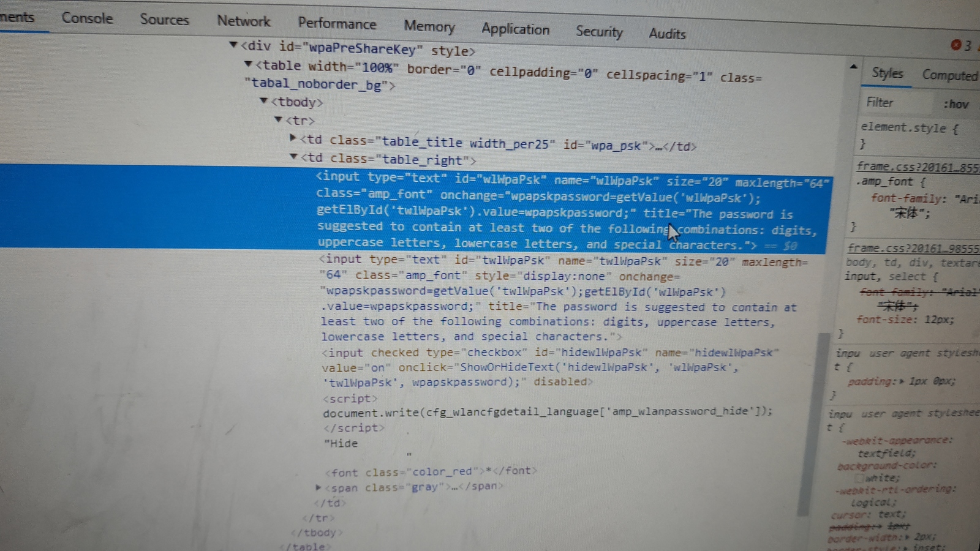Screen dimensions: 980x551
Task: Open the second frame.css source link above body rule
Action: coord(913,249)
